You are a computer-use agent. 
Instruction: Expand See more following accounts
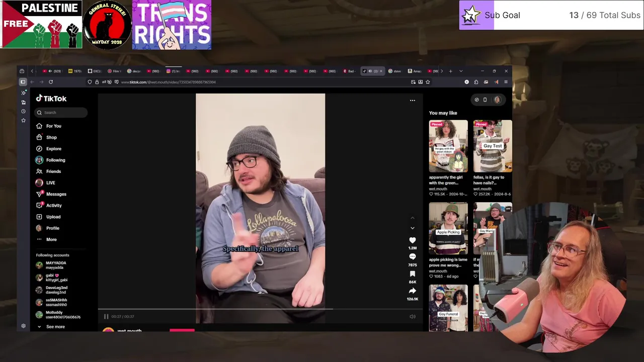(51, 327)
